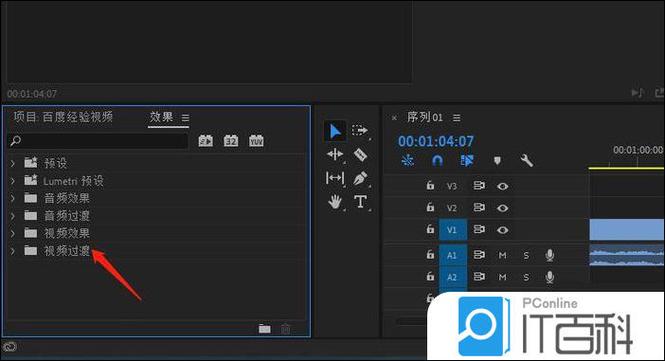665x361 pixels.
Task: Expand the 视频效果 folder
Action: click(13, 233)
